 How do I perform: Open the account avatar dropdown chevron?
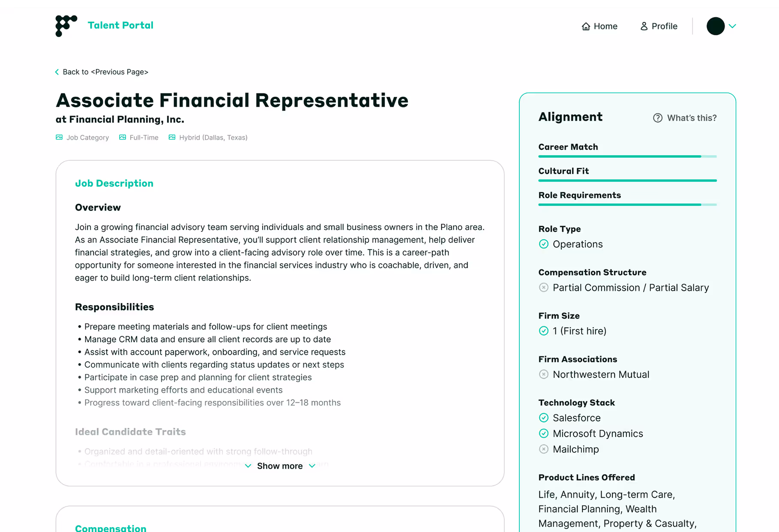click(x=733, y=26)
